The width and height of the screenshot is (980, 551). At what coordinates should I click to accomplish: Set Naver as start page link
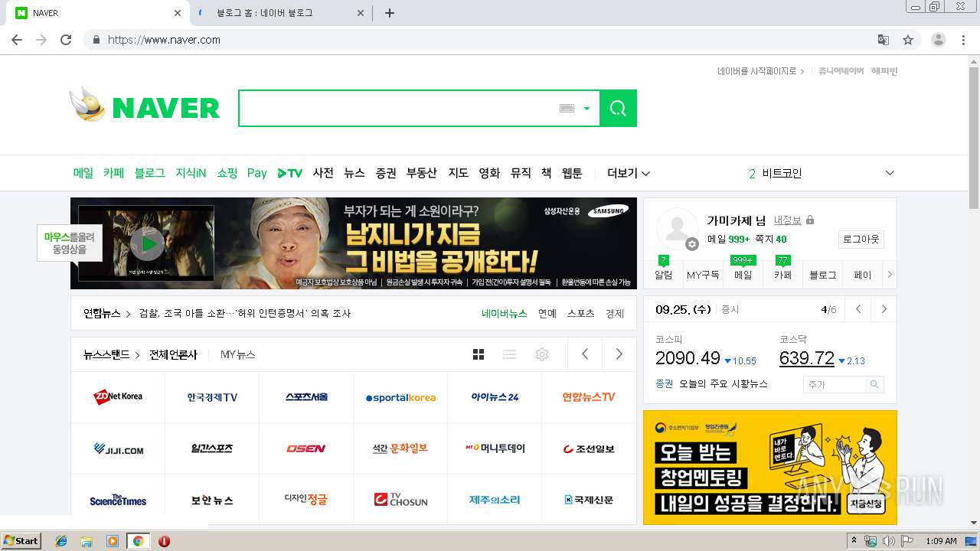[761, 71]
